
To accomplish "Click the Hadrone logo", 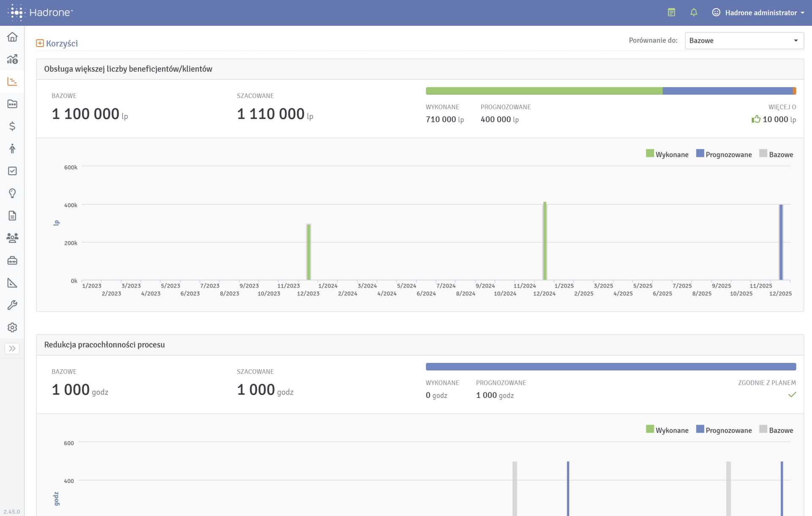I will pyautogui.click(x=40, y=13).
